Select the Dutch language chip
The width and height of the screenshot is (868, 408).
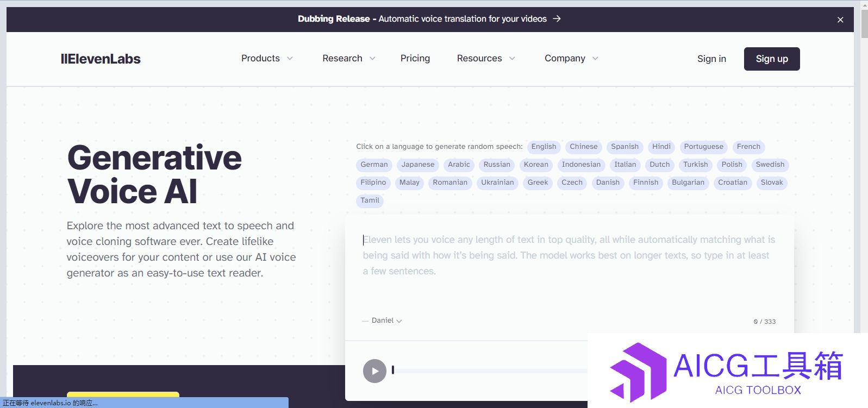660,165
